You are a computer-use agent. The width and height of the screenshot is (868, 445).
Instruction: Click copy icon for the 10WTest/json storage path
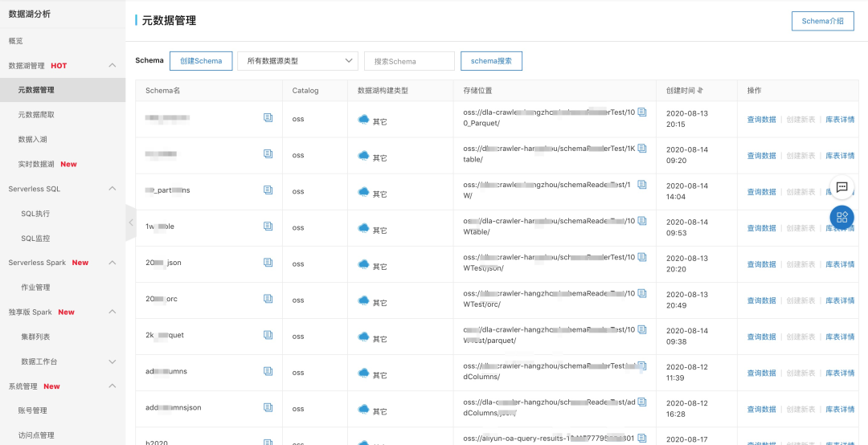pyautogui.click(x=641, y=257)
